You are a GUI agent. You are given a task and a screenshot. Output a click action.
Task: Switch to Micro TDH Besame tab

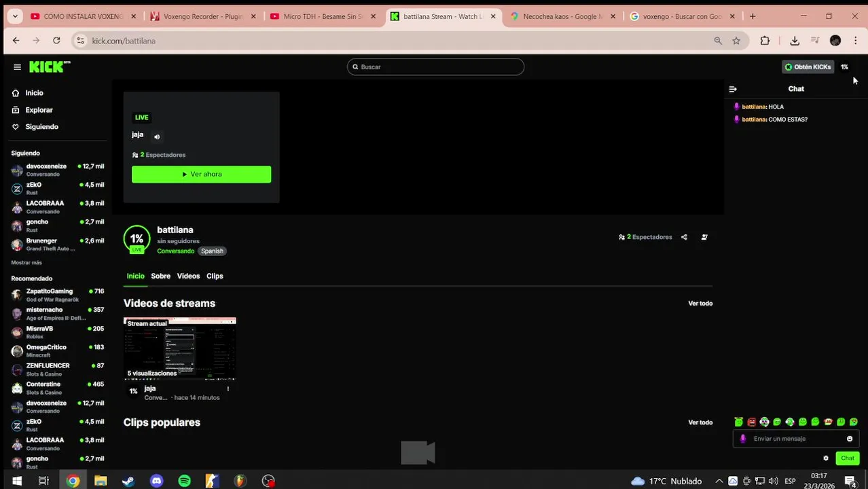pyautogui.click(x=323, y=16)
